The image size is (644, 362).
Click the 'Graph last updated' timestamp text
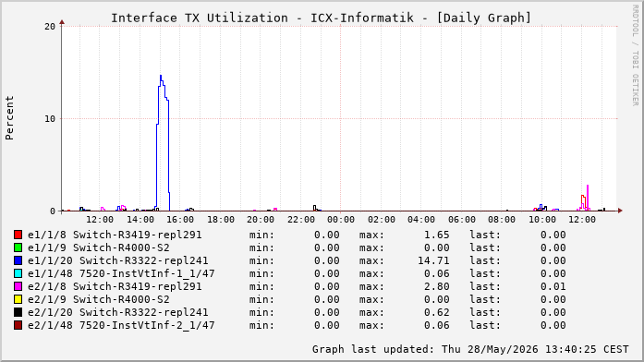(470, 349)
